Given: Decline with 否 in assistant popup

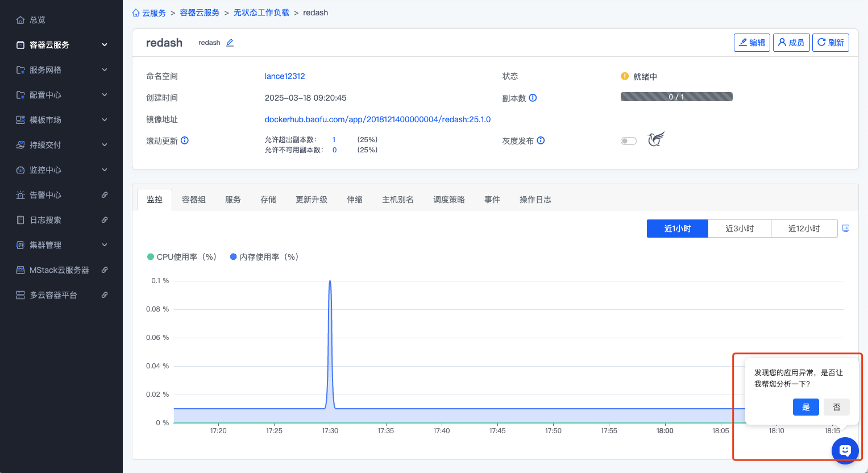Looking at the screenshot, I should click(x=837, y=407).
